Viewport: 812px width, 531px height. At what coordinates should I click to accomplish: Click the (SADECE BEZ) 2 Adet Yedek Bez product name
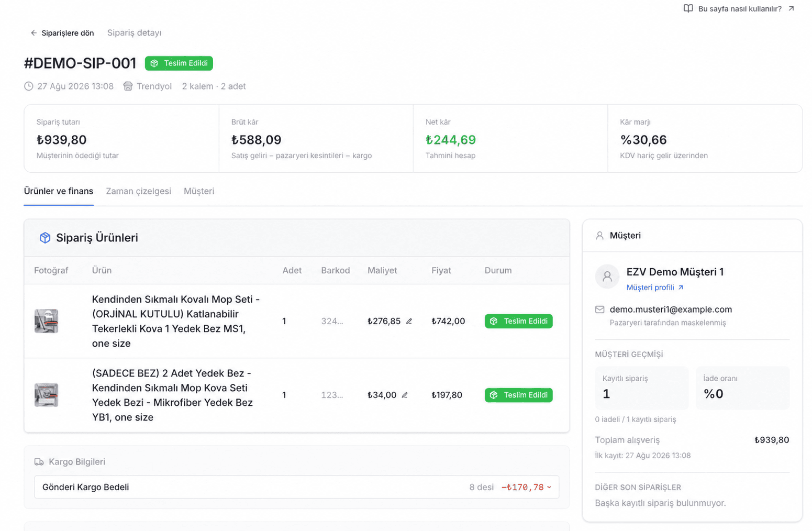point(173,395)
